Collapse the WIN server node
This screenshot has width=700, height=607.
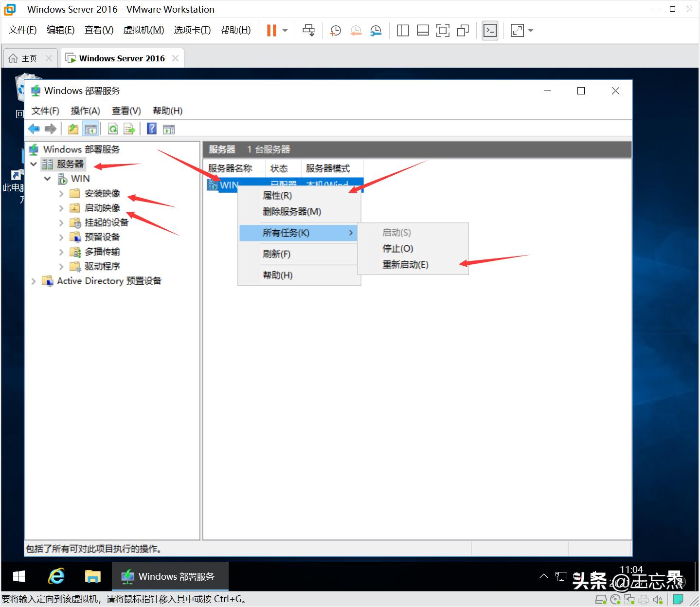click(47, 178)
